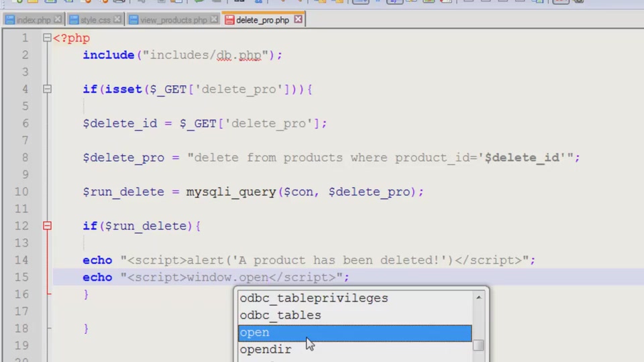The width and height of the screenshot is (644, 362).
Task: Click the "includes/db.php" string on line 2
Action: (x=205, y=55)
